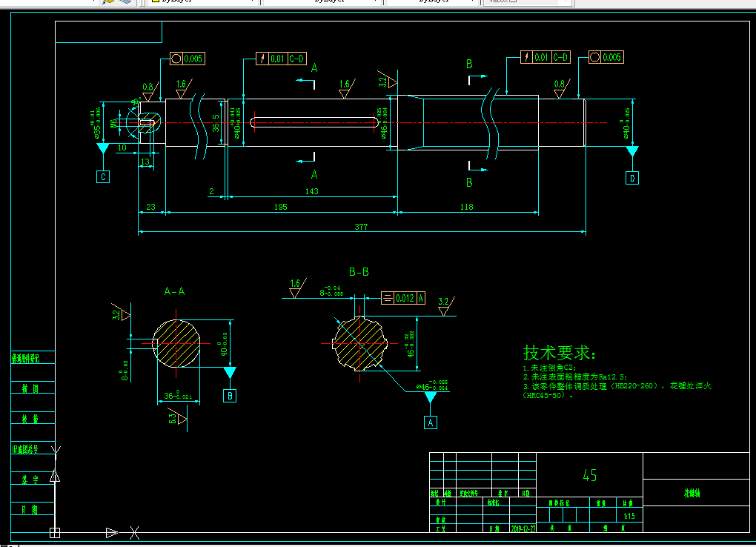Select the 1.6 roughness symbol in section B-B
The height and width of the screenshot is (547, 756).
297,288
